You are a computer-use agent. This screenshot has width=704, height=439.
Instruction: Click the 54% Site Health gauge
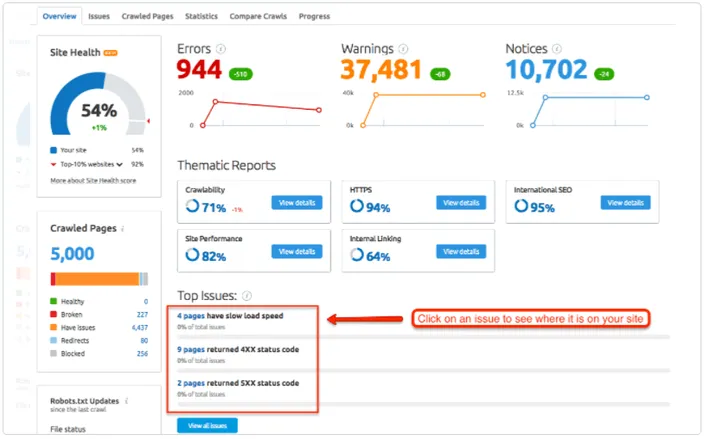coord(99,104)
